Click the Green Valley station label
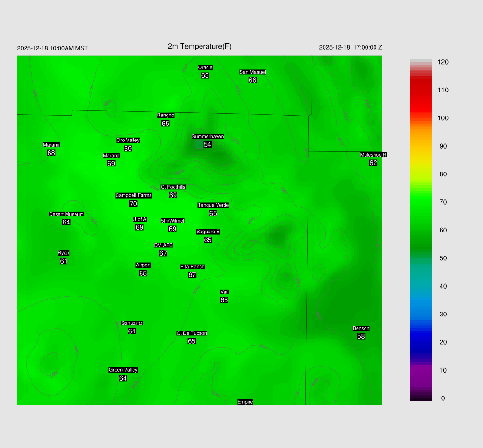The image size is (483, 448). click(x=123, y=370)
